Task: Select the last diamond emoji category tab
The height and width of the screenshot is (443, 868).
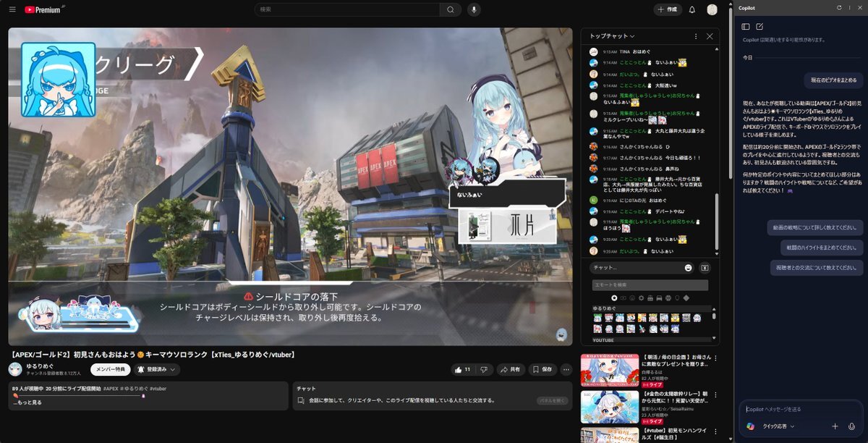Action: (x=686, y=298)
